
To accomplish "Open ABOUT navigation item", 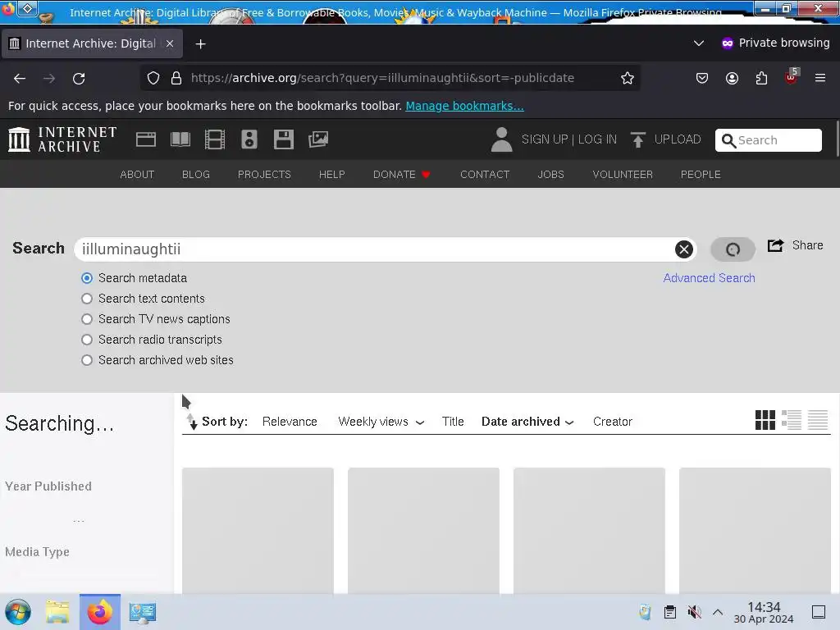I will point(137,175).
